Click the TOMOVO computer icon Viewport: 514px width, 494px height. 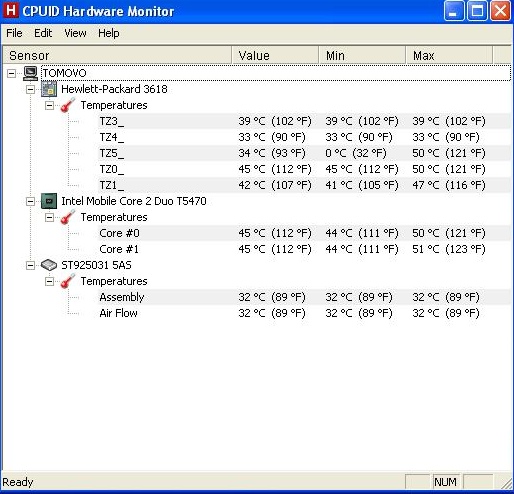click(30, 73)
